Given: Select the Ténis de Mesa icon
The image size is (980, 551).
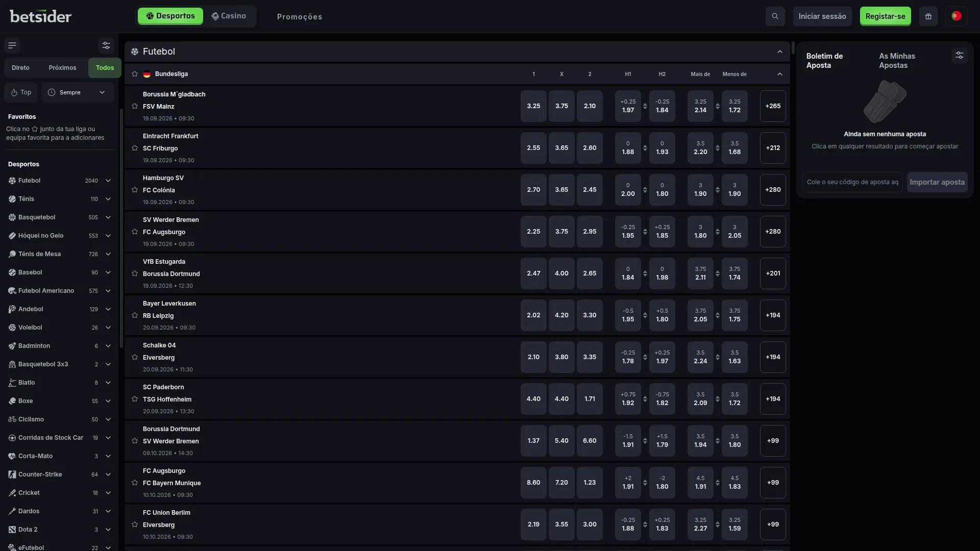Looking at the screenshot, I should pyautogui.click(x=12, y=254).
